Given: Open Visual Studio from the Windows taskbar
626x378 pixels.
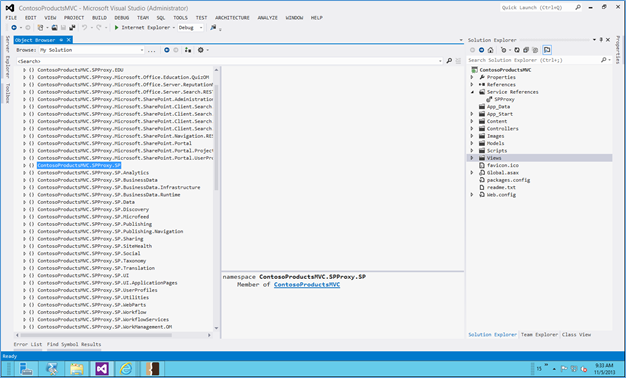Looking at the screenshot, I should tap(101, 369).
